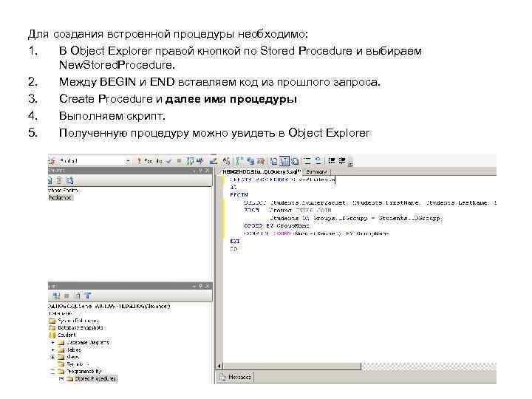Viewport: 532px width, 399px height.
Task: Select the Database Engine node
Action: pyautogui.click(x=63, y=191)
